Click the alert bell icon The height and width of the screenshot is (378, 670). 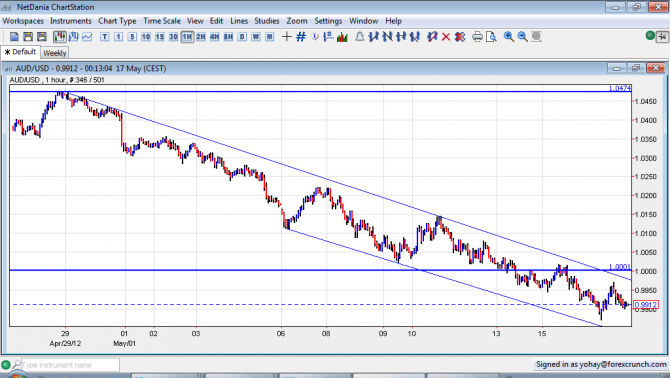pos(360,37)
